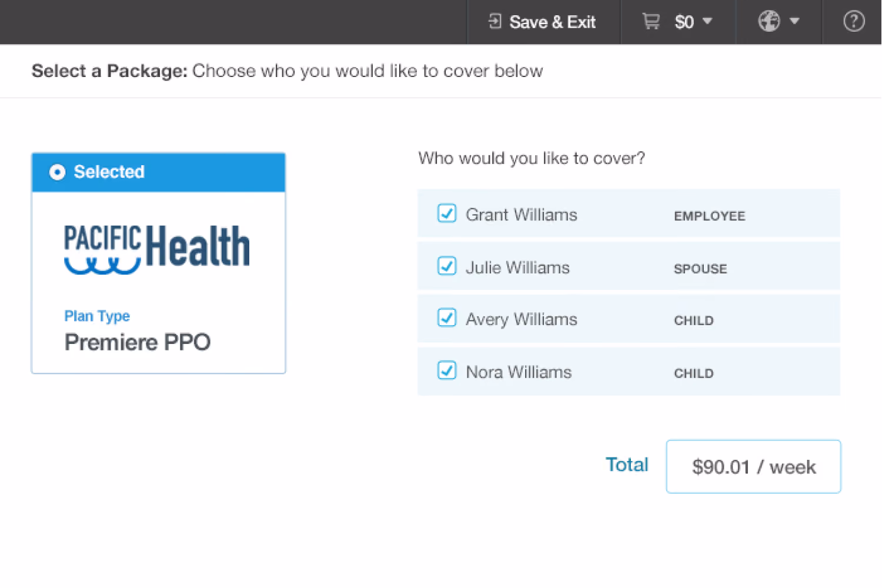Select the Selected plan radio button

[57, 172]
